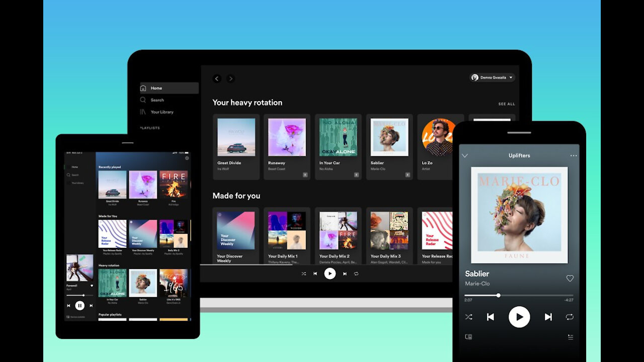This screenshot has height=362, width=644.
Task: Collapse the phone now-playing view chevron
Action: point(465,156)
